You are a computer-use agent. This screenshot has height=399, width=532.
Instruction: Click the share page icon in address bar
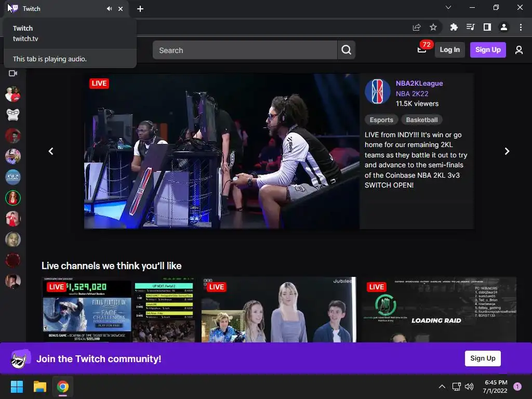pos(417,27)
